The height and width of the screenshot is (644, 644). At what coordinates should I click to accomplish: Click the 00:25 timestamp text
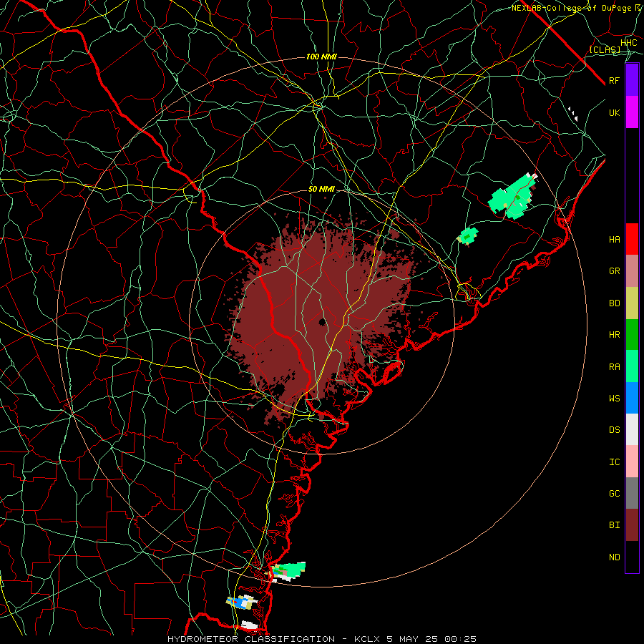[459, 639]
